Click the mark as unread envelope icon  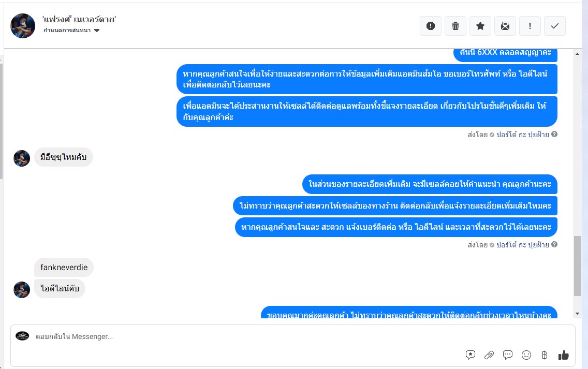coord(505,26)
